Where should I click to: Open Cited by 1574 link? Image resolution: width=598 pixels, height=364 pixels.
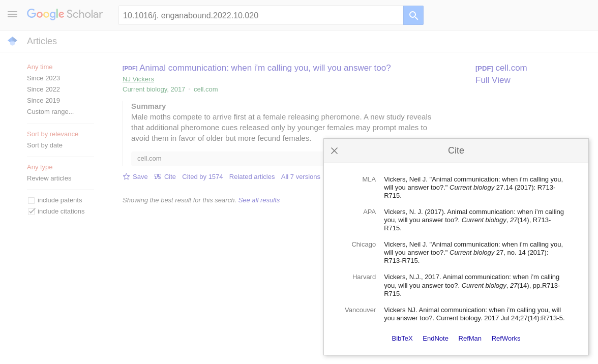[x=202, y=176]
